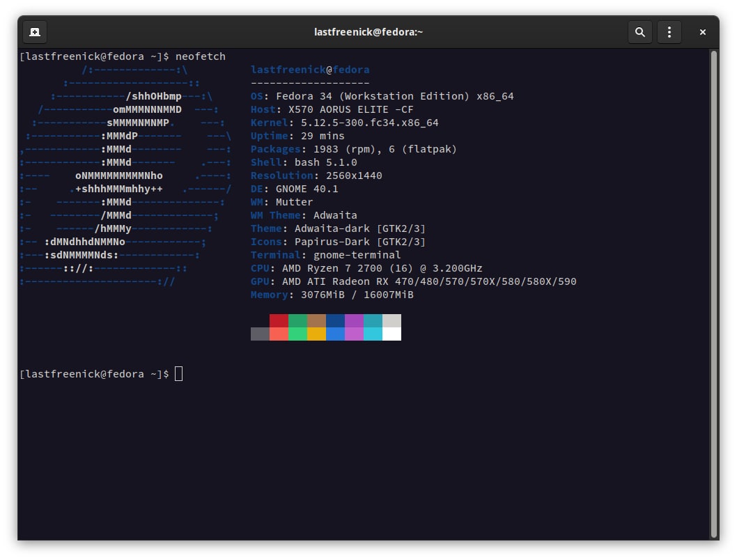Click the WM Theme line Adwaita
Image resolution: width=737 pixels, height=560 pixels.
click(304, 215)
